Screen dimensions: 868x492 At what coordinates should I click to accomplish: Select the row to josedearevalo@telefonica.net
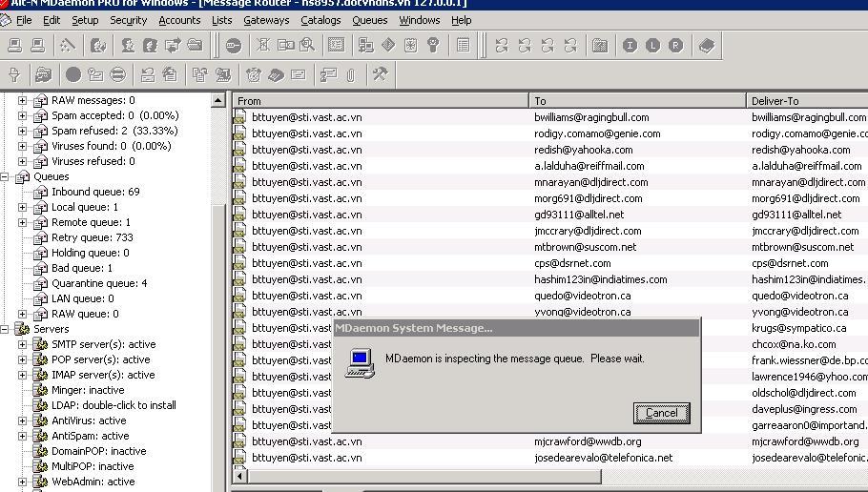coord(550,458)
